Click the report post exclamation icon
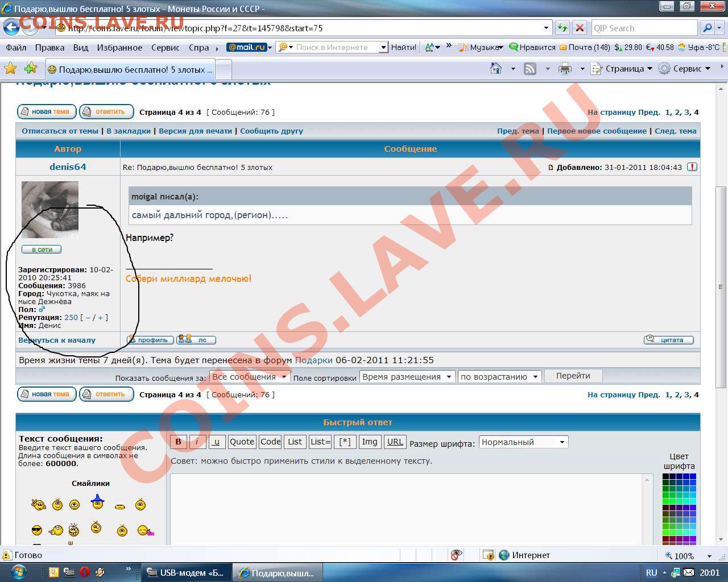Viewport: 728px width, 582px height. click(x=692, y=167)
